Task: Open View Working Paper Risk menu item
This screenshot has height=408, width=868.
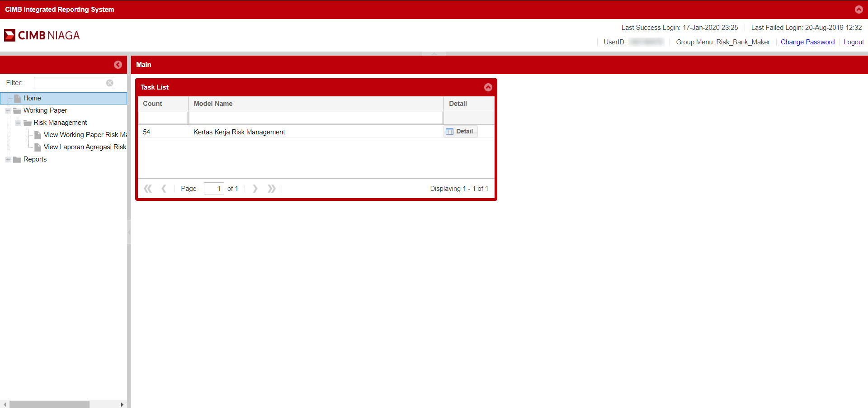Action: click(85, 135)
